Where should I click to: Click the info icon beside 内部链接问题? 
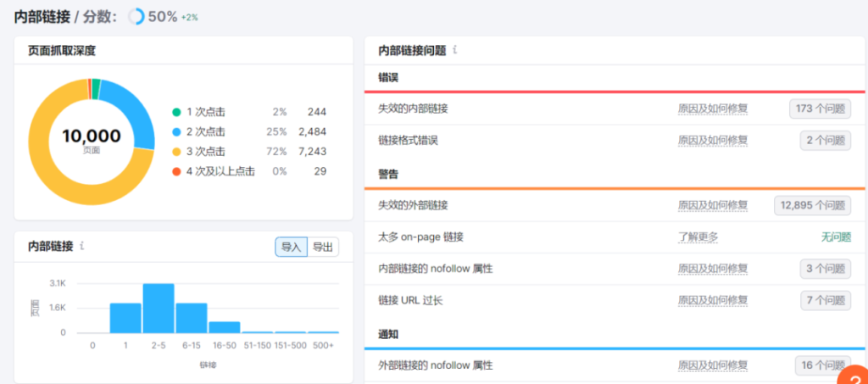point(455,51)
